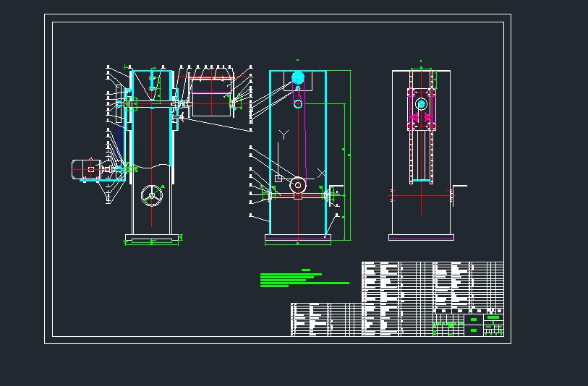
Task: Click the green technical notes text block
Action: coord(304,278)
